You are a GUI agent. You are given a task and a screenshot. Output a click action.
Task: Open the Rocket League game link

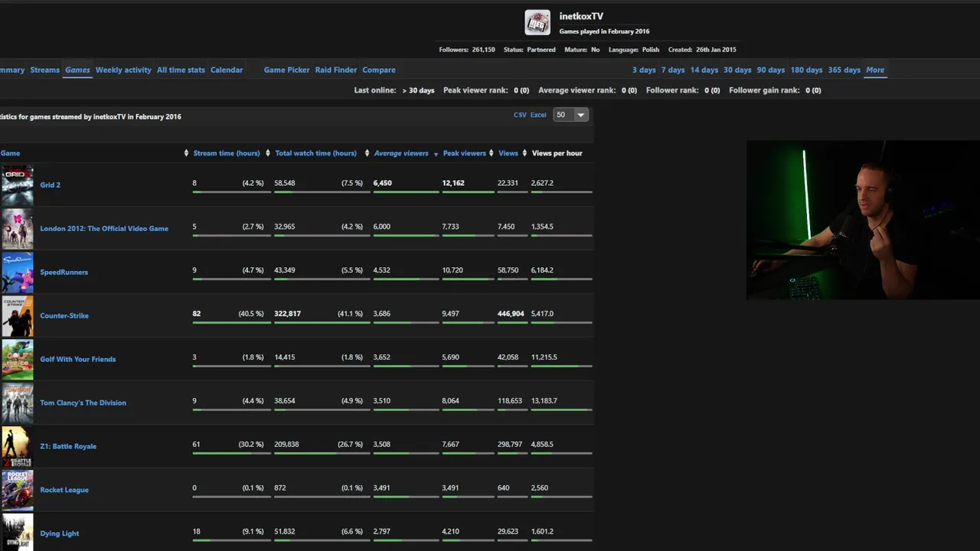point(64,491)
